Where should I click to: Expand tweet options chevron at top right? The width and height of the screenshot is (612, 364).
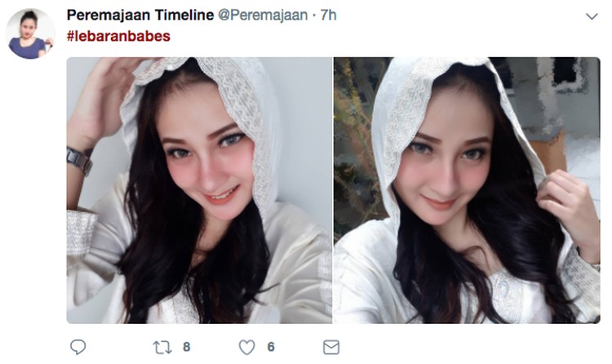pos(592,16)
